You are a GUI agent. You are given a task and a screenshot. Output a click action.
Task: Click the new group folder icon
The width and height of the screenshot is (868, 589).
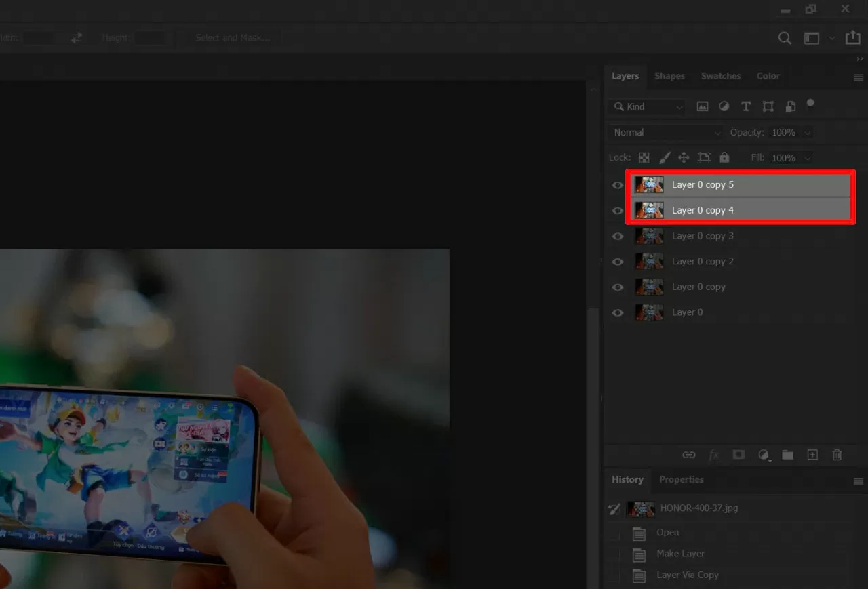coord(787,455)
